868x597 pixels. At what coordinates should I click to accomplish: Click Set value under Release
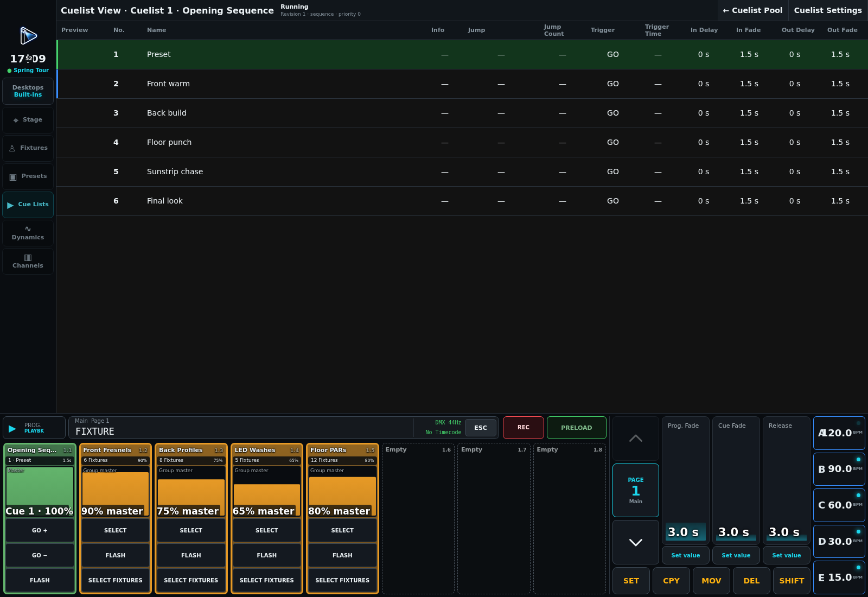[x=787, y=555]
